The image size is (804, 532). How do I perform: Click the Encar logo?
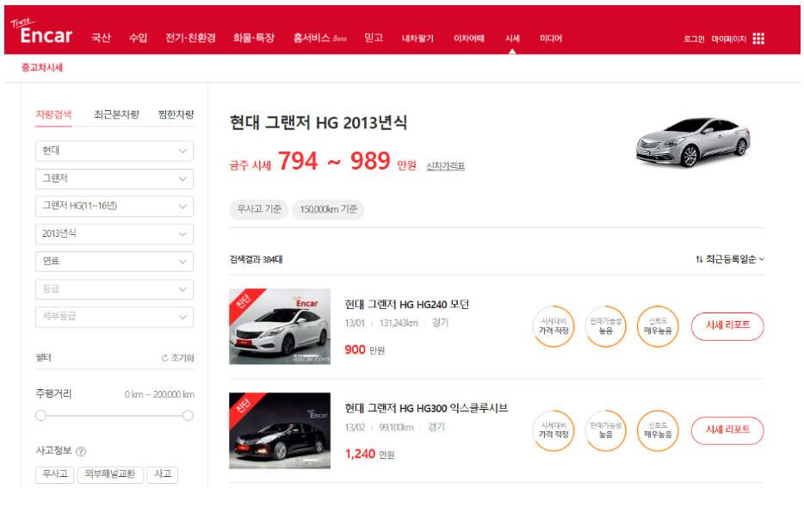click(41, 33)
